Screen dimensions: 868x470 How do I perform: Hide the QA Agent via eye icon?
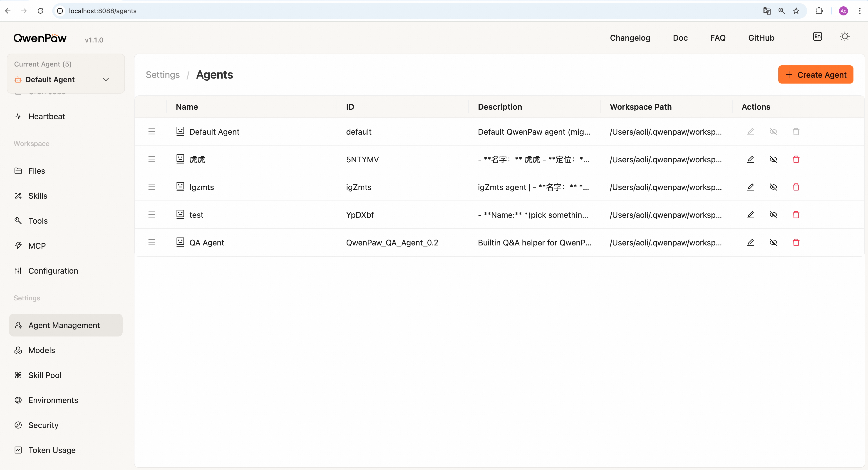point(773,242)
